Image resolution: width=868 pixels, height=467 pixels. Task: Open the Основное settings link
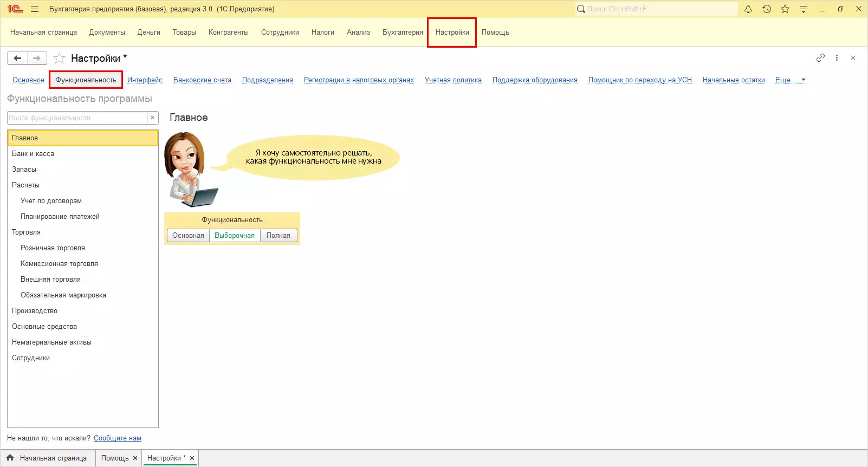tap(28, 80)
